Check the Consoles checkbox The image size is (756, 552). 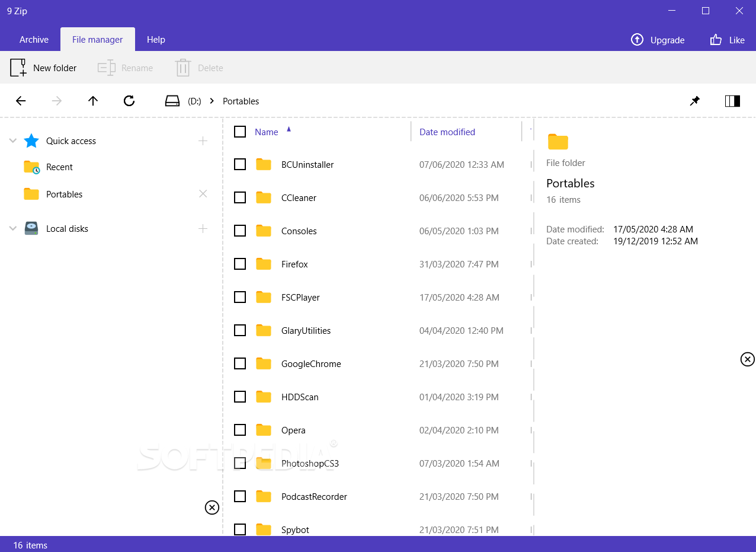click(x=240, y=231)
